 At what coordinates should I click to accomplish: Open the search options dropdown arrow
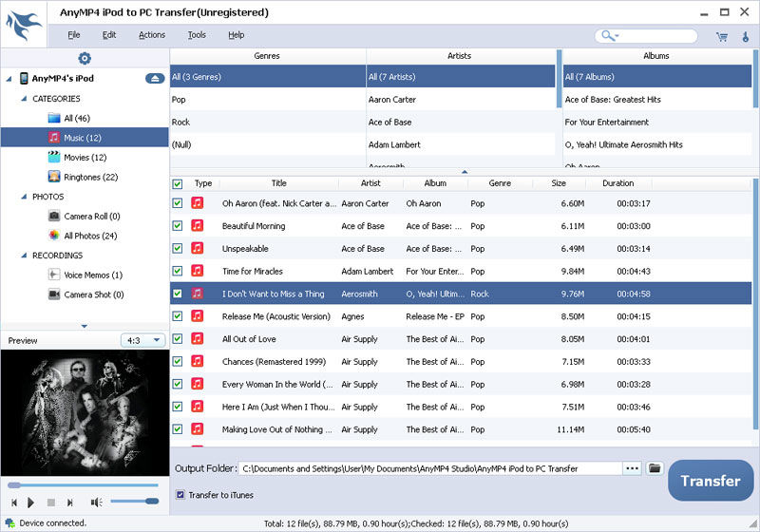click(617, 35)
